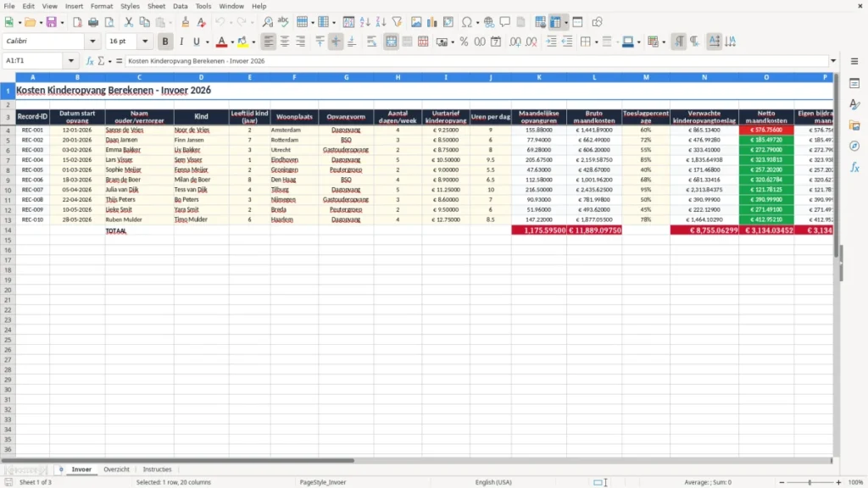Toggle Center Vertically alignment
Screen dimensions: 868x488
click(336, 42)
